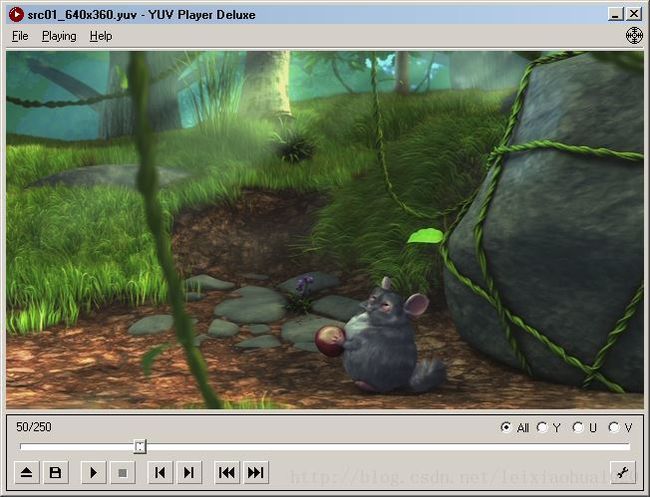Screen dimensions: 650x497
Task: Click the video frame display area
Action: (325, 230)
